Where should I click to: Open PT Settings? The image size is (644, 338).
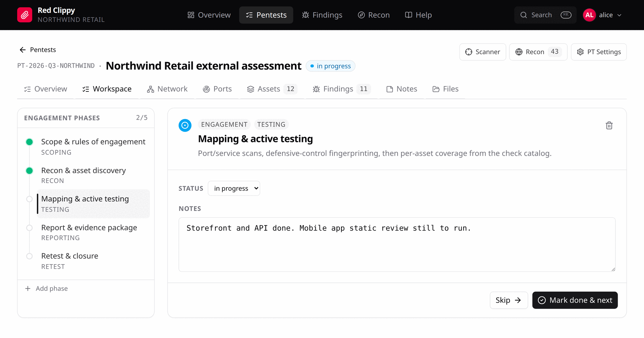coord(599,52)
